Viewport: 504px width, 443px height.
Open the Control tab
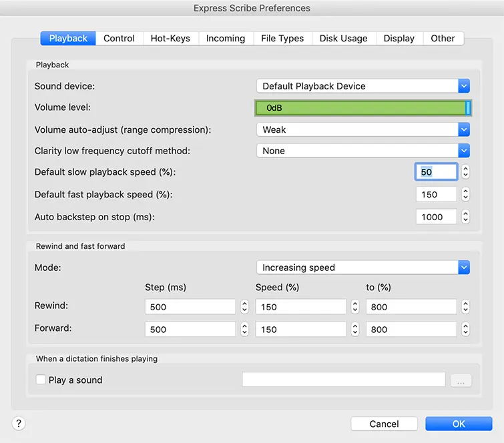click(x=119, y=38)
